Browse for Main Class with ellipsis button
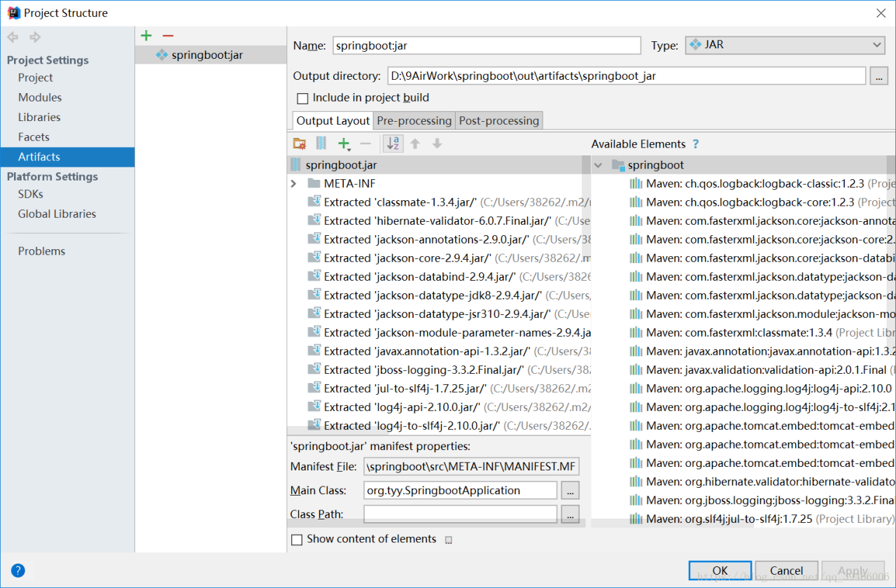Viewport: 896px width, 588px height. pos(570,491)
